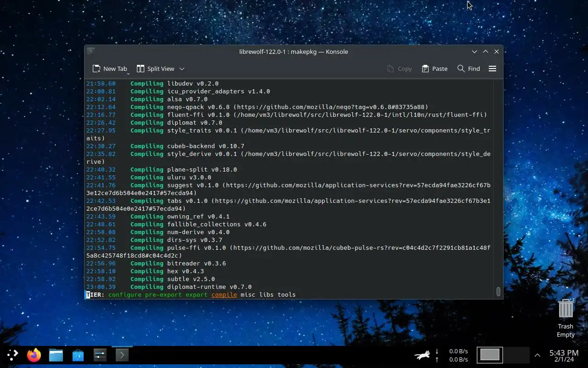Click the 'misc' tier text
Viewport: 588px width, 368px height.
[248, 294]
